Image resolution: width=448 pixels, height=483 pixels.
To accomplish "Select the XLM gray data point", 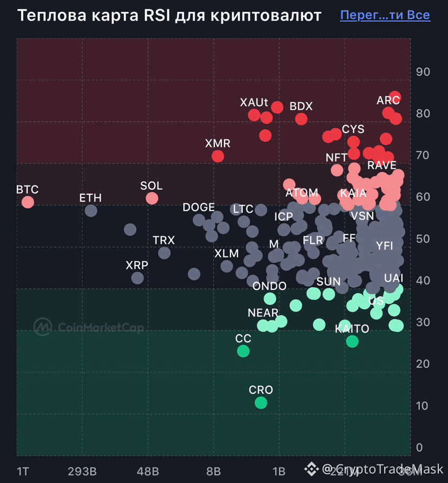I will [227, 266].
